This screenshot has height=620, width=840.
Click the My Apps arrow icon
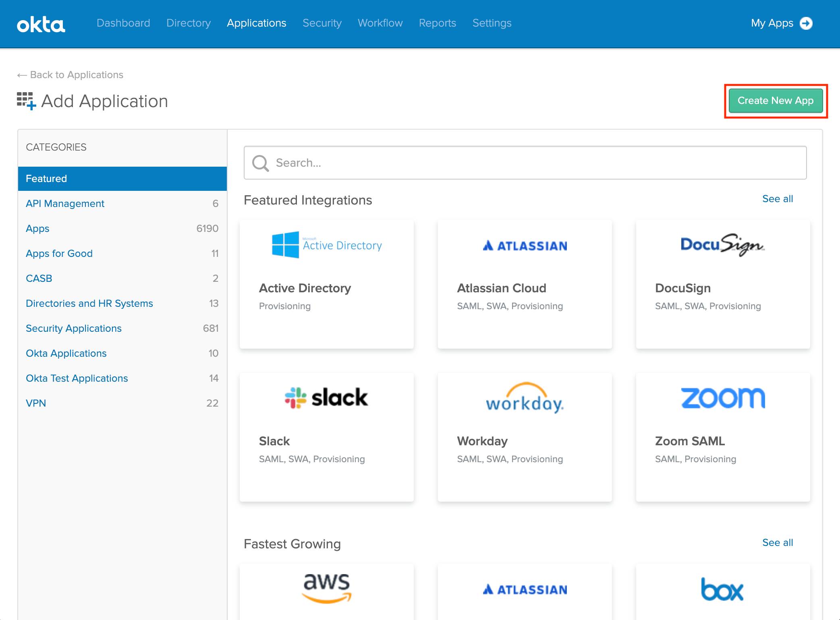point(806,23)
